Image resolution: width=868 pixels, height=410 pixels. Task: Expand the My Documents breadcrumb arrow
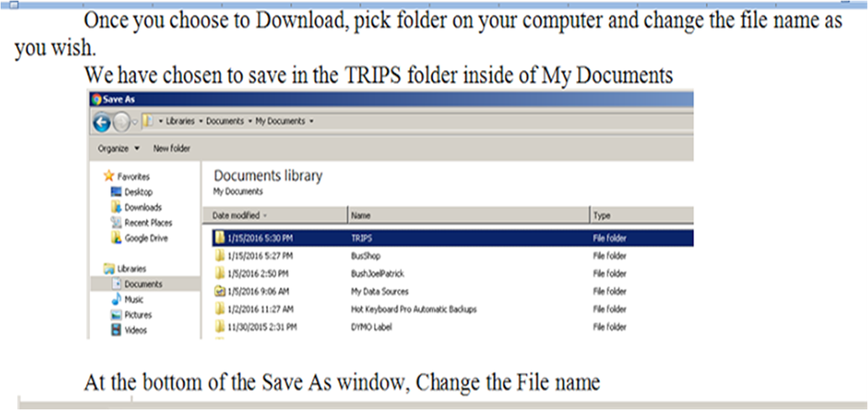point(311,121)
